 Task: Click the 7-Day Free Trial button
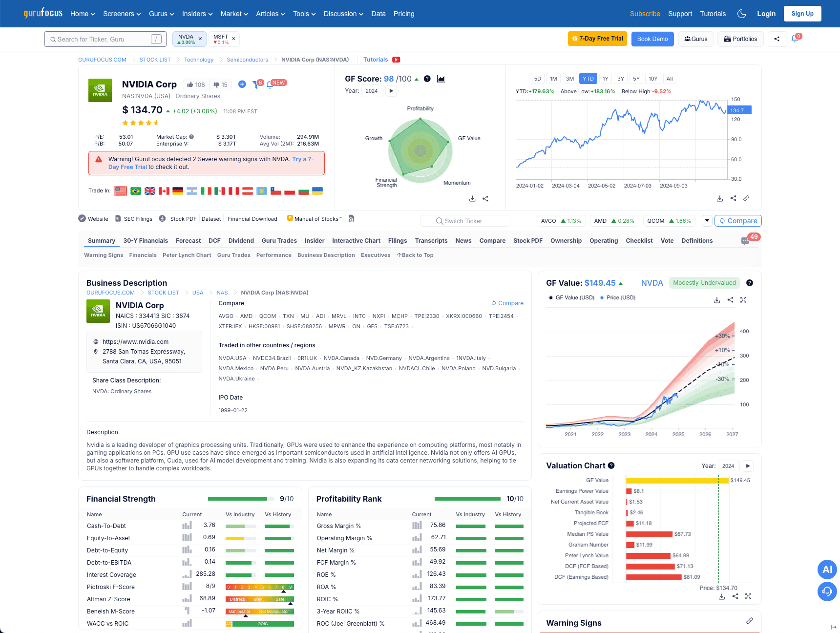pos(597,39)
